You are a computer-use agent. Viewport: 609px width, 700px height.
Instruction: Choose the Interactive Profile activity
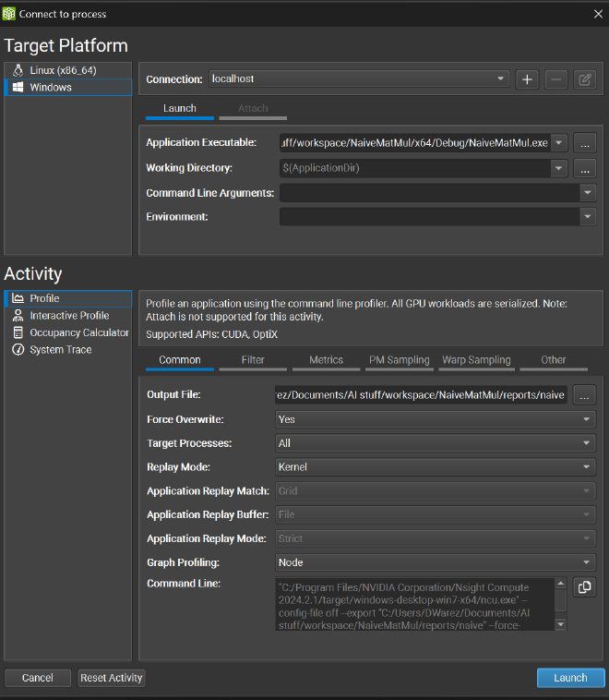[67, 316]
